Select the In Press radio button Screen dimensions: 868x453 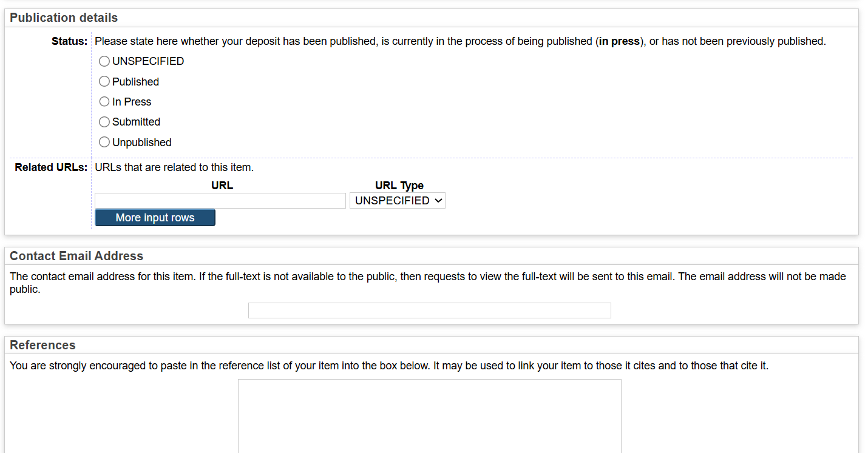pos(104,102)
